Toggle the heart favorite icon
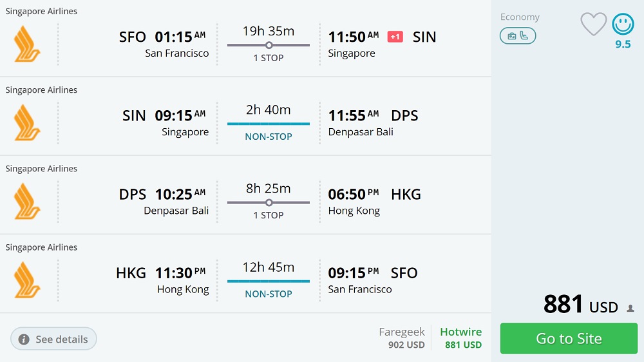The width and height of the screenshot is (644, 362). tap(593, 24)
